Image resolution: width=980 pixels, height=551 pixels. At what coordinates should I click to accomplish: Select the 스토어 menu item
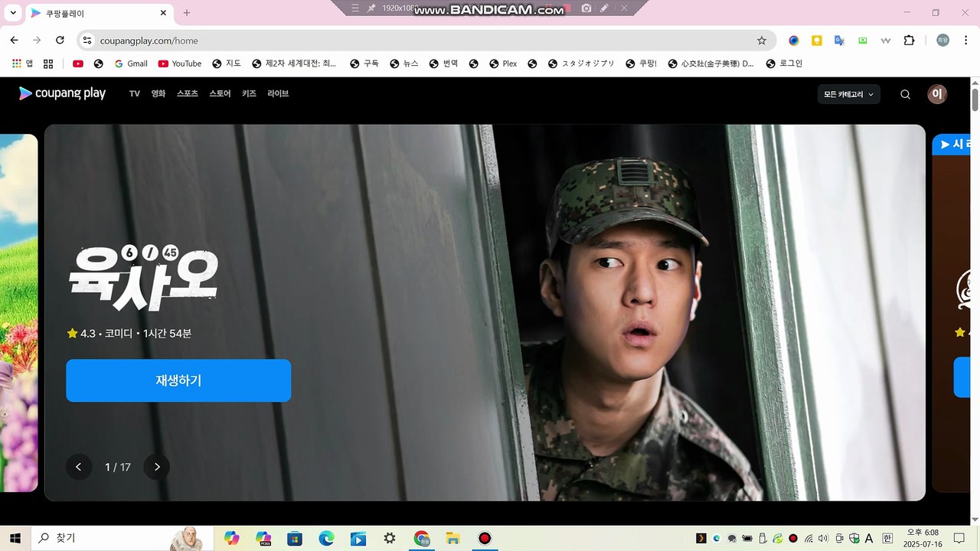pos(220,93)
